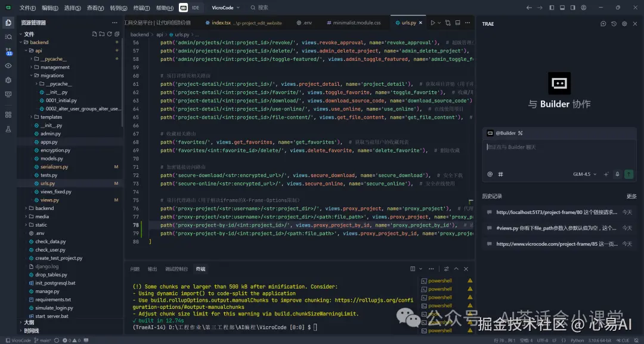Open Source Control with badge 11

pos(8,51)
